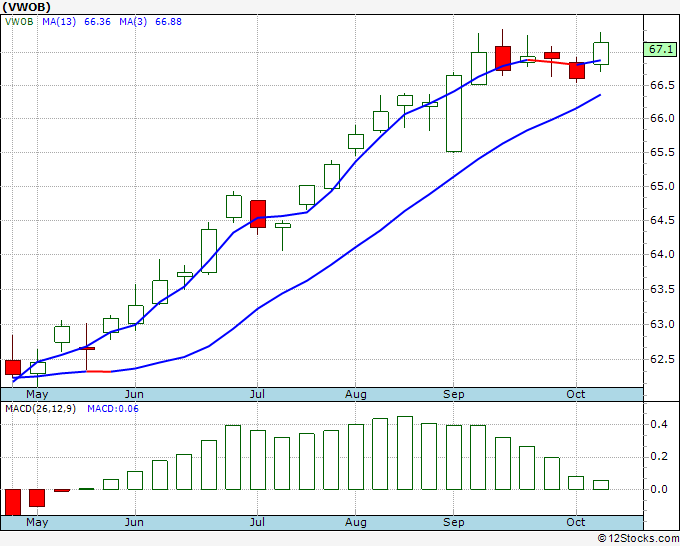This screenshot has width=680, height=546.
Task: Click May on the price chart date axis
Action: click(x=37, y=394)
